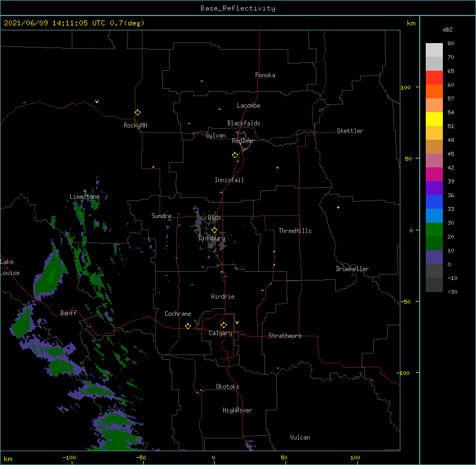Pick the light blue 30-33 dBZ legend color
Image resolution: width=476 pixels, height=465 pixels.
pos(434,216)
